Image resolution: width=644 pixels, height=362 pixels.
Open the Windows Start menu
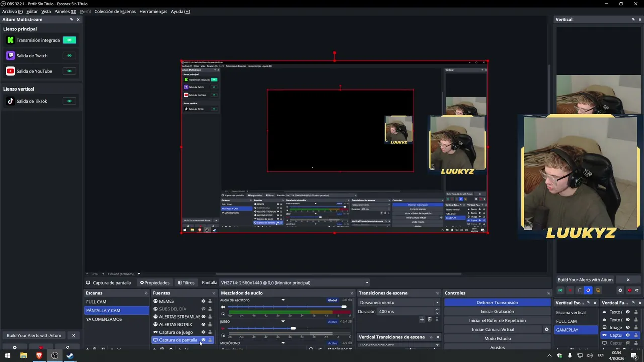[x=8, y=356]
